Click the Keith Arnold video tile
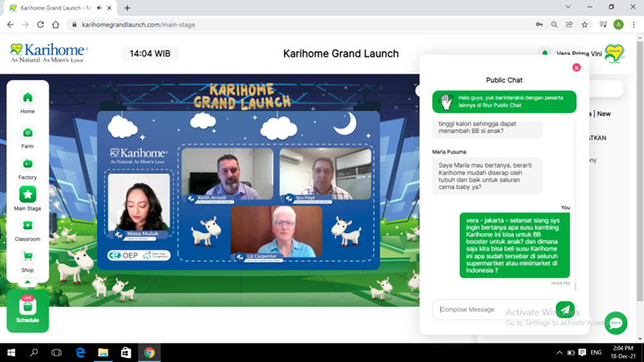 [x=227, y=174]
